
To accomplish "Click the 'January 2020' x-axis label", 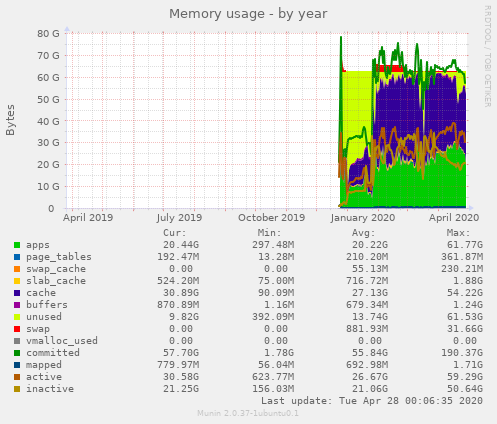I will pos(363,218).
